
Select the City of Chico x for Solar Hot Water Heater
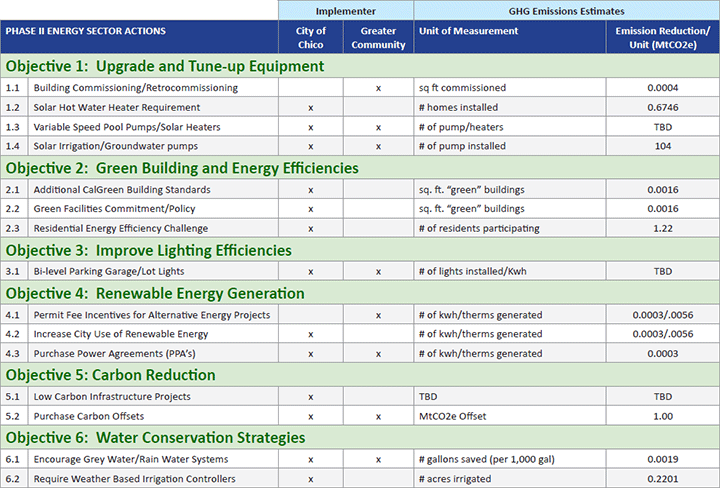[311, 107]
